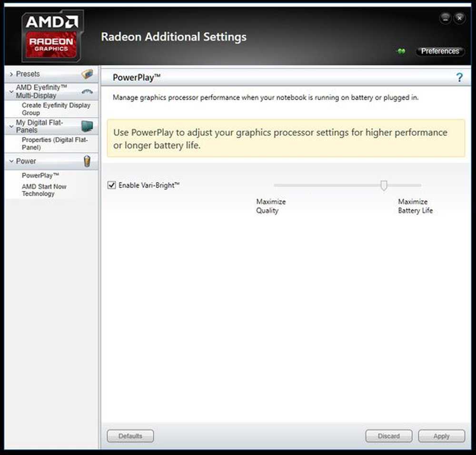Viewport: 476px width, 455px height.
Task: Click the AMD Radeon Graphics logo
Action: 52,36
